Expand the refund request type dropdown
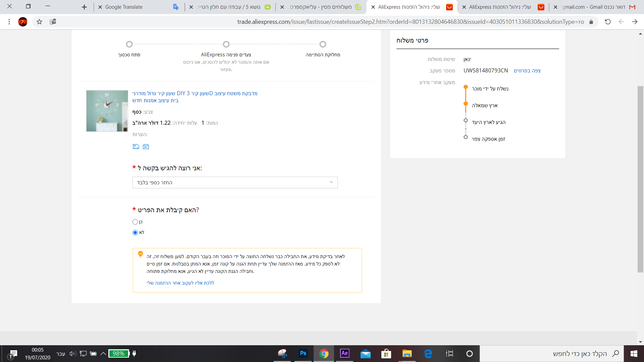644x362 pixels. point(235,183)
